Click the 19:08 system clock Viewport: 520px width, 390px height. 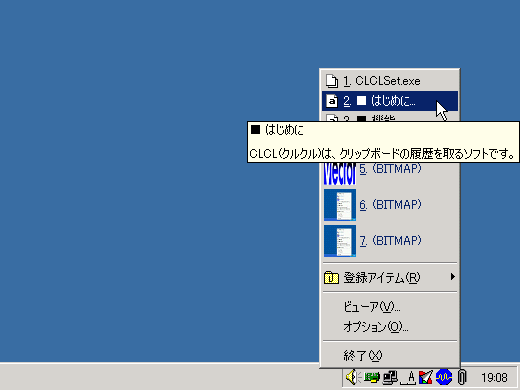coord(494,378)
